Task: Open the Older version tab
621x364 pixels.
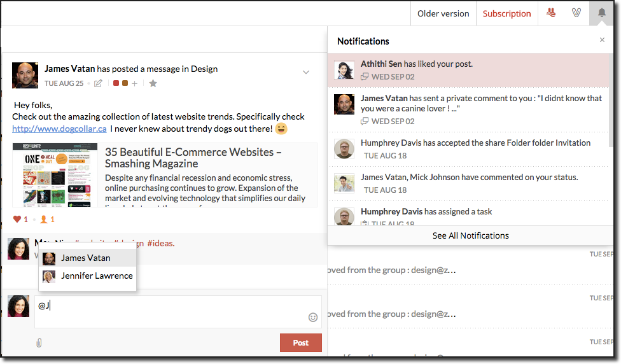Action: point(443,13)
